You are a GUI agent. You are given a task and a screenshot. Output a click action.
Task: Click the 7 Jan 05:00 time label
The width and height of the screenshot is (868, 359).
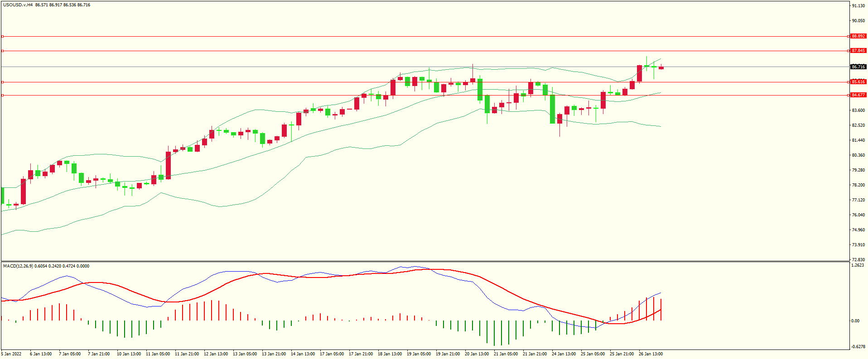(70, 354)
